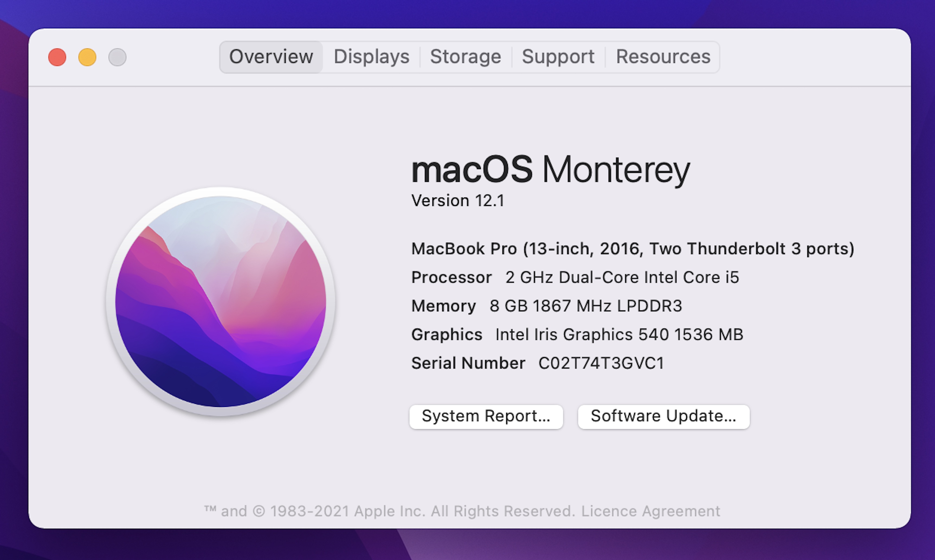Open the Displays tab
The height and width of the screenshot is (560, 935).
[372, 57]
